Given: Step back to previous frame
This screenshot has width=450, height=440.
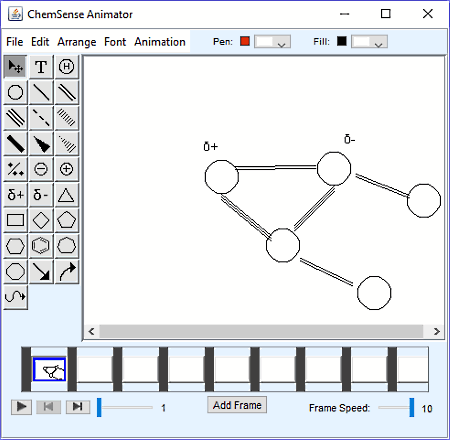Looking at the screenshot, I should click(x=48, y=407).
